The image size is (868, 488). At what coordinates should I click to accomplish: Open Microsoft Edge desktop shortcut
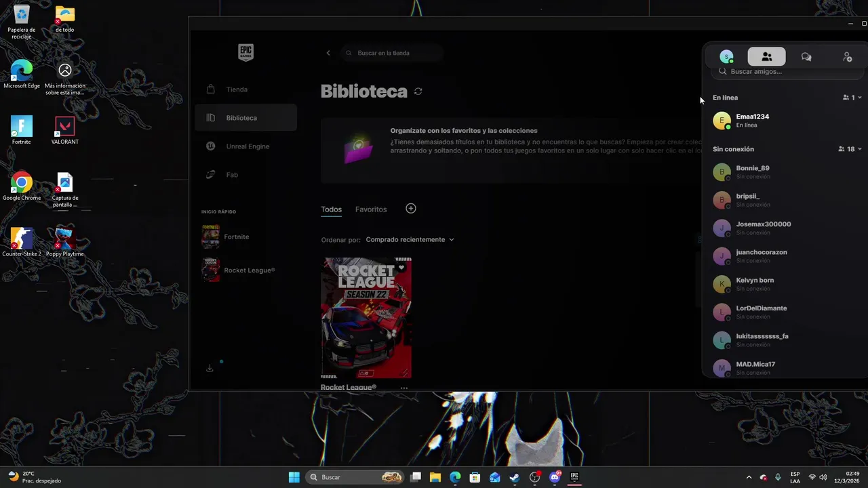[x=22, y=75]
